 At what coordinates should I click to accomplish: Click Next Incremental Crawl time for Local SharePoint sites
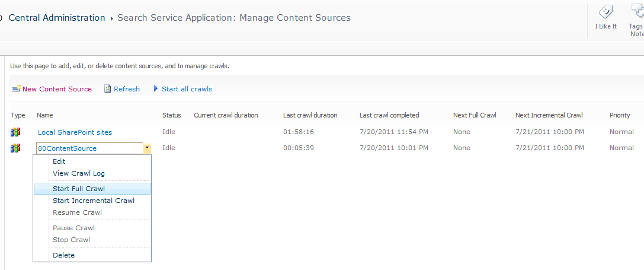coord(550,132)
